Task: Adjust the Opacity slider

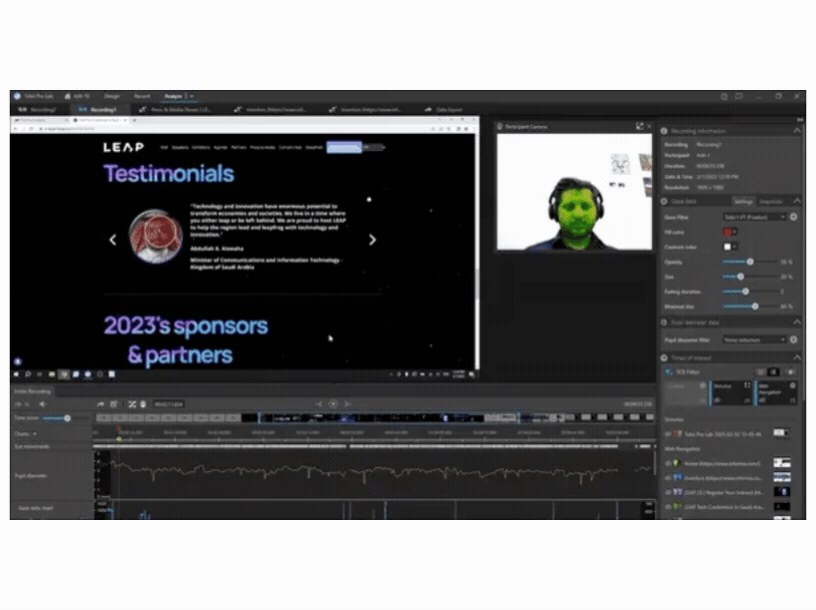Action: pos(750,262)
